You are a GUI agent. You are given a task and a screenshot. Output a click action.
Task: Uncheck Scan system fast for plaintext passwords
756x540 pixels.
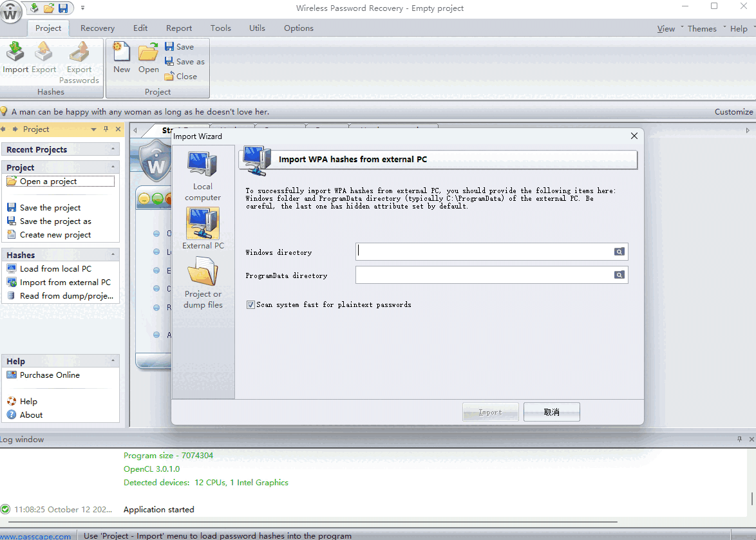250,304
